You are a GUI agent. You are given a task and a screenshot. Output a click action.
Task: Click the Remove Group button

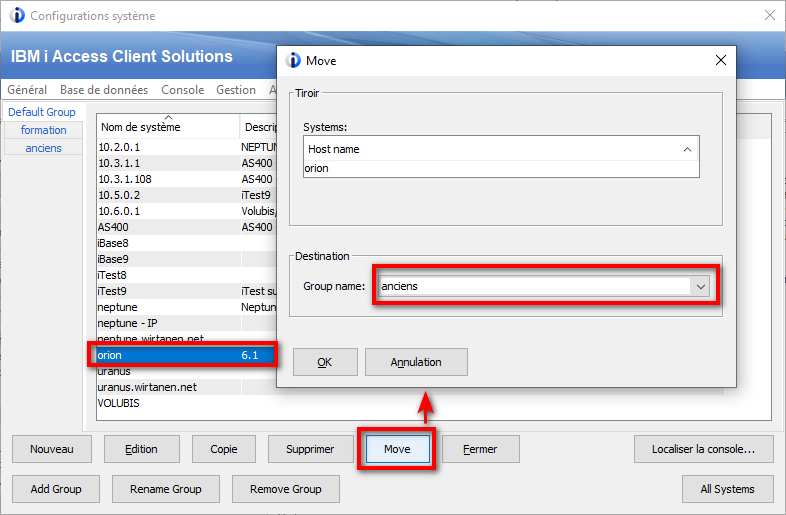(x=286, y=489)
